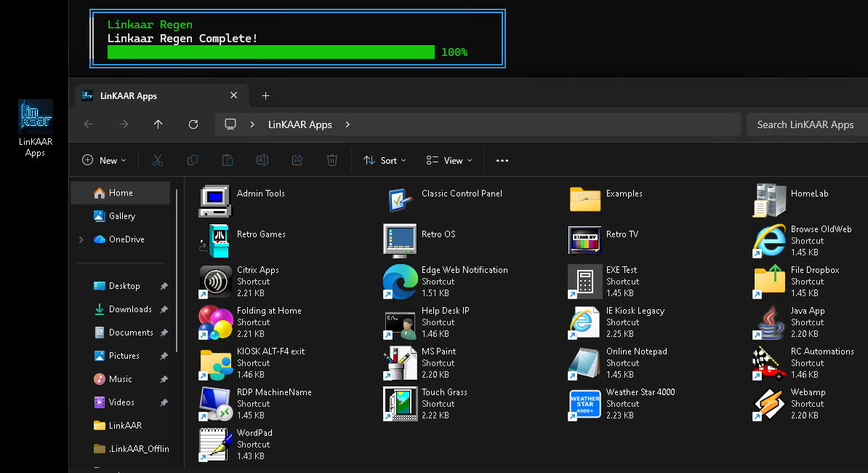The height and width of the screenshot is (473, 868).
Task: Open the New item dropdown
Action: 104,161
